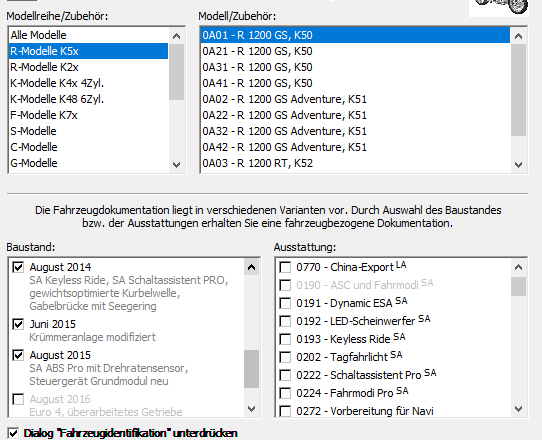The width and height of the screenshot is (542, 440).
Task: Enable 0222 - Schaltassistent Pro option
Action: click(x=285, y=375)
